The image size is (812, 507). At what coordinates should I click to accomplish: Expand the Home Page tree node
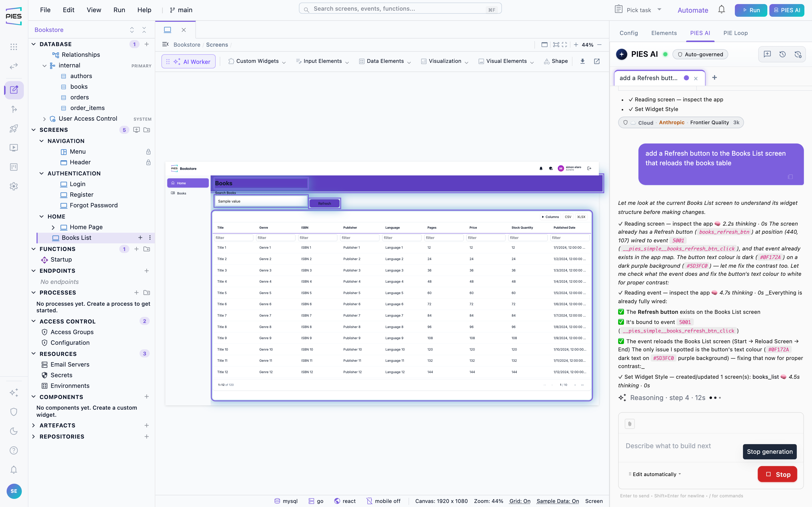[x=53, y=227]
